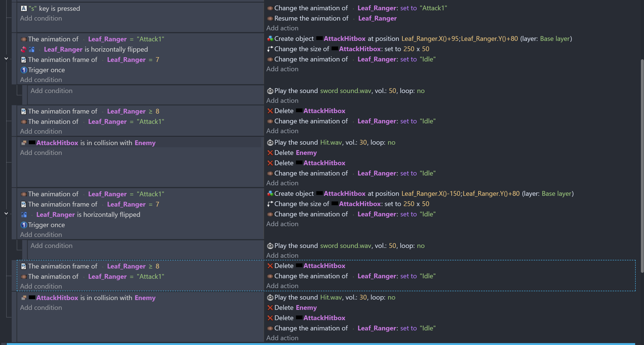Click the Resume the animation action icon
This screenshot has height=345, width=644.
(x=270, y=18)
